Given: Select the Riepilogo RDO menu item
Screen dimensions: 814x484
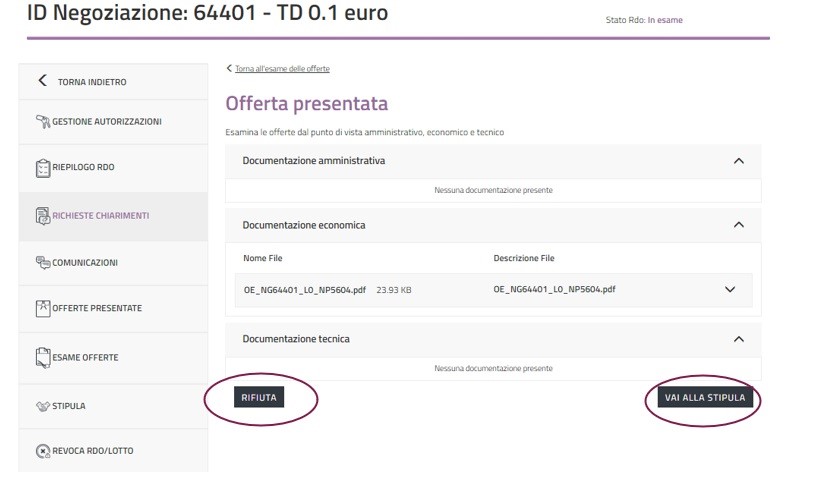Looking at the screenshot, I should (84, 168).
